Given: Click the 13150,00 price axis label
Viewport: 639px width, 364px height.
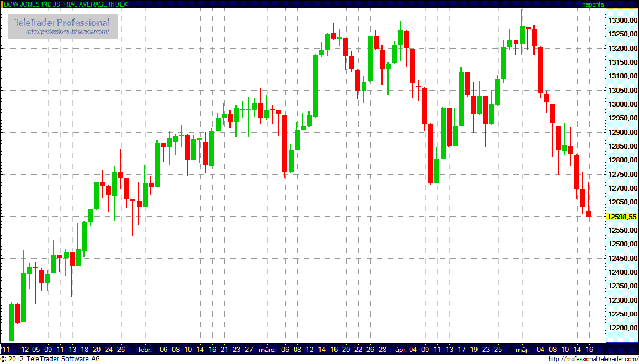Looking at the screenshot, I should 622,62.
